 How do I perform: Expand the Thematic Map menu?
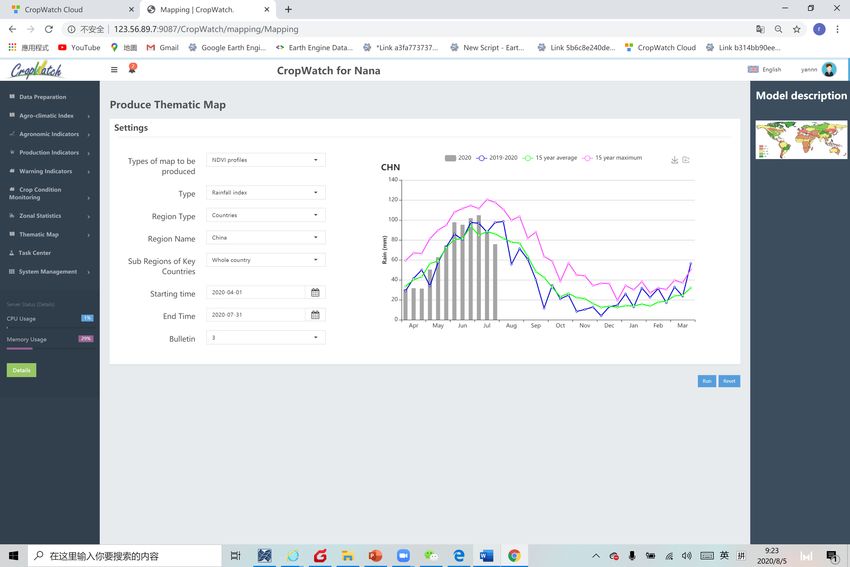pyautogui.click(x=50, y=235)
